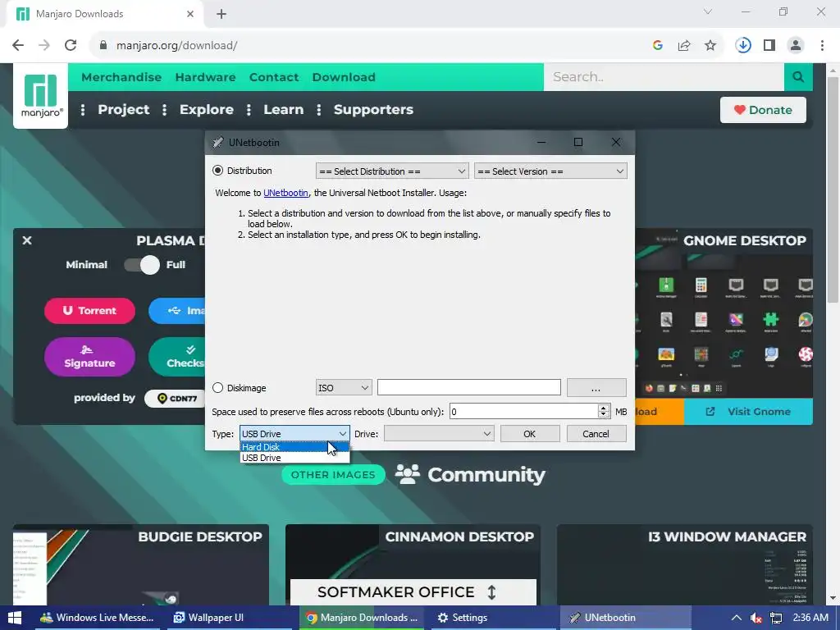The width and height of the screenshot is (840, 630).
Task: Click the persistence space MB field
Action: point(523,412)
